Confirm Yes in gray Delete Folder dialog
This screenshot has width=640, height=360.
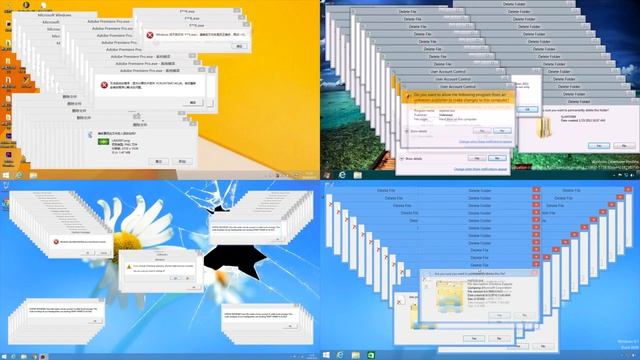599,146
